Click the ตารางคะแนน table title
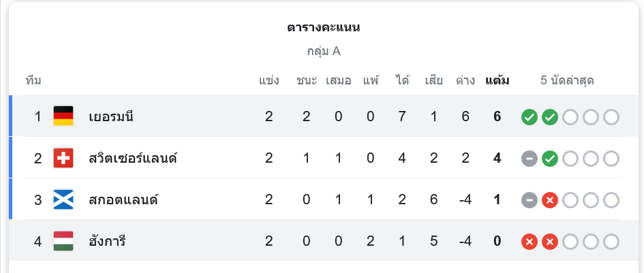The height and width of the screenshot is (273, 644). [x=323, y=28]
